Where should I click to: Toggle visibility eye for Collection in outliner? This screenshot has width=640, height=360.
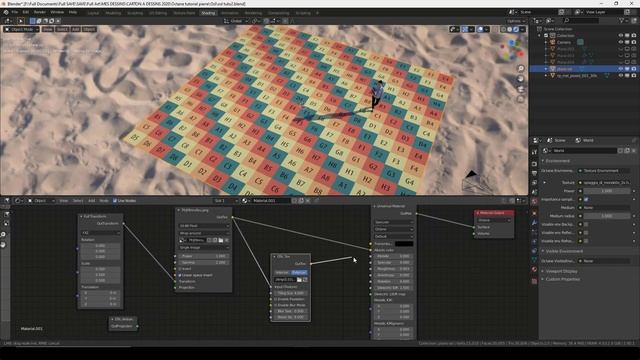[621, 36]
